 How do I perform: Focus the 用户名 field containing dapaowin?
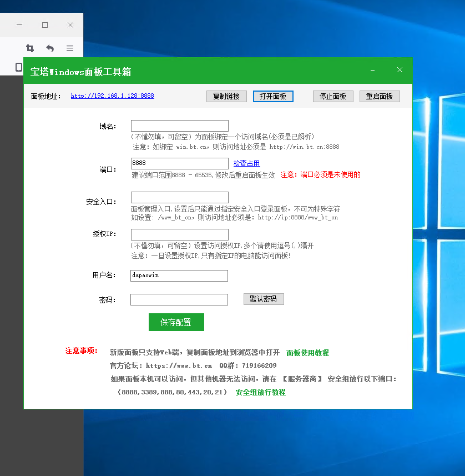coord(179,275)
